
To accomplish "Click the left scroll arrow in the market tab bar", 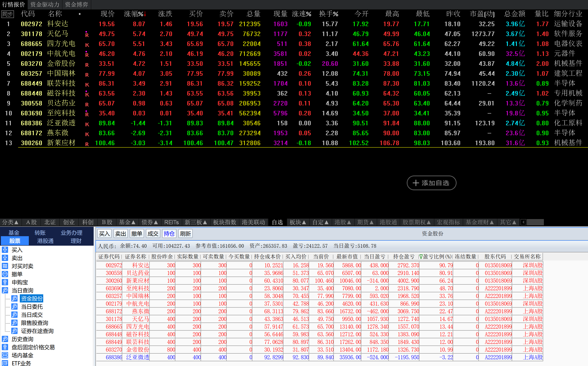I will pyautogui.click(x=523, y=222).
